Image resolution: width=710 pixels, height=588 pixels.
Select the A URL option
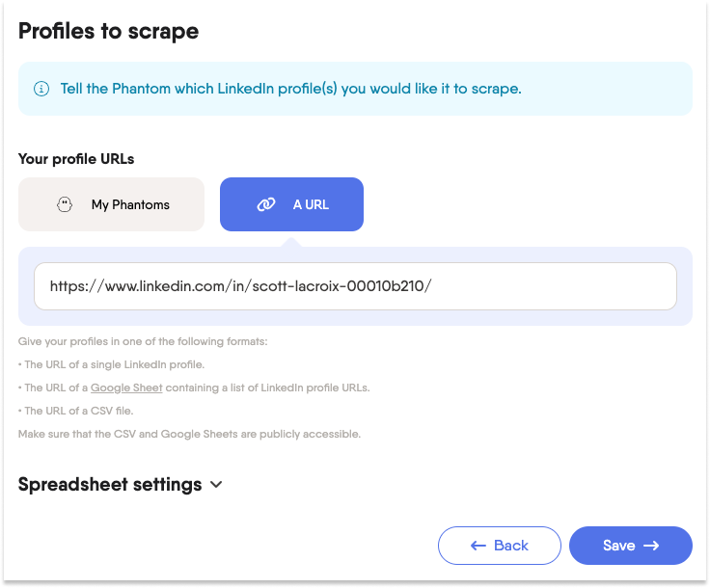(291, 204)
